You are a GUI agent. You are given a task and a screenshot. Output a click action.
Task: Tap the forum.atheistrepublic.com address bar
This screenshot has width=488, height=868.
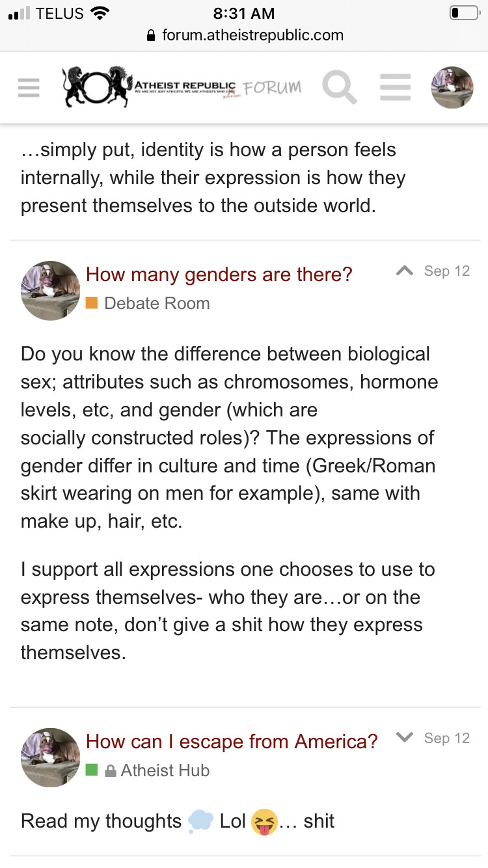pyautogui.click(x=245, y=35)
